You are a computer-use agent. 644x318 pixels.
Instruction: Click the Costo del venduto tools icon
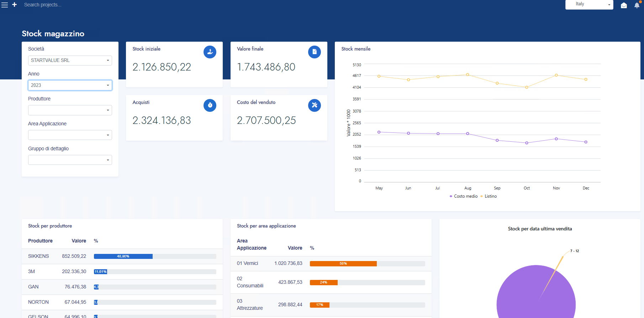[x=314, y=105]
